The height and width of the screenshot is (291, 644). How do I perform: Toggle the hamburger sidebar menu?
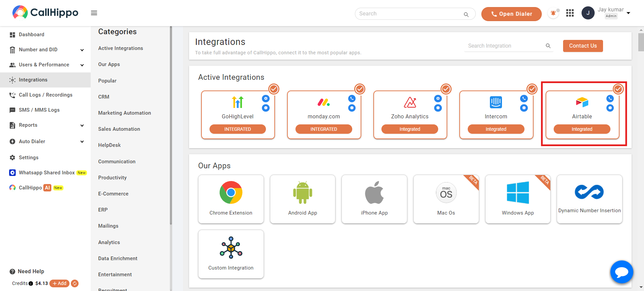[x=94, y=13]
